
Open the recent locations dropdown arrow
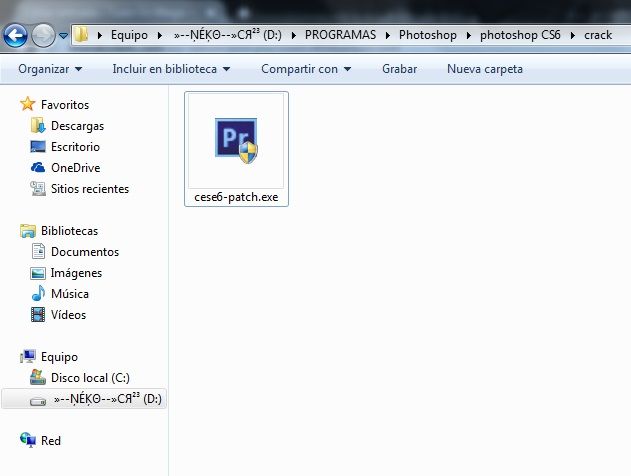pyautogui.click(x=63, y=36)
